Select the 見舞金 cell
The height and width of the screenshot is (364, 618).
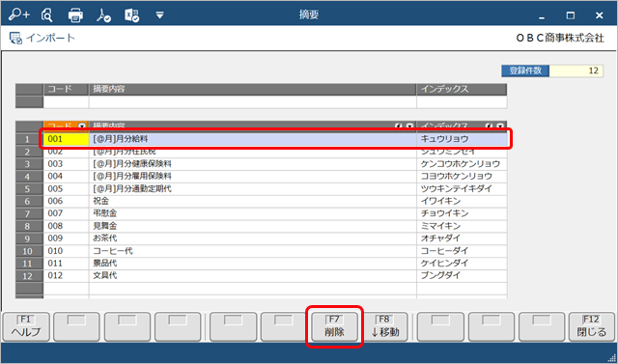(253, 226)
